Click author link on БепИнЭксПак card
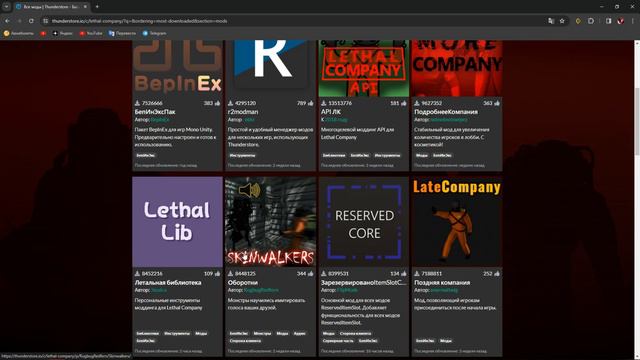 pos(160,120)
